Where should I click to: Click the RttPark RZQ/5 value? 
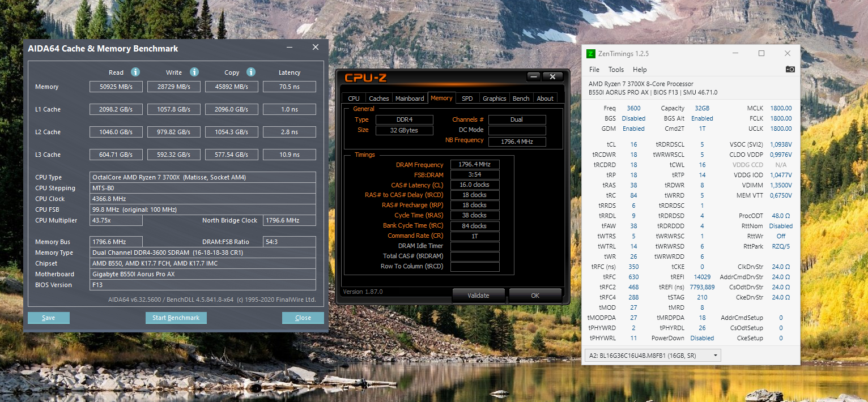(x=781, y=246)
